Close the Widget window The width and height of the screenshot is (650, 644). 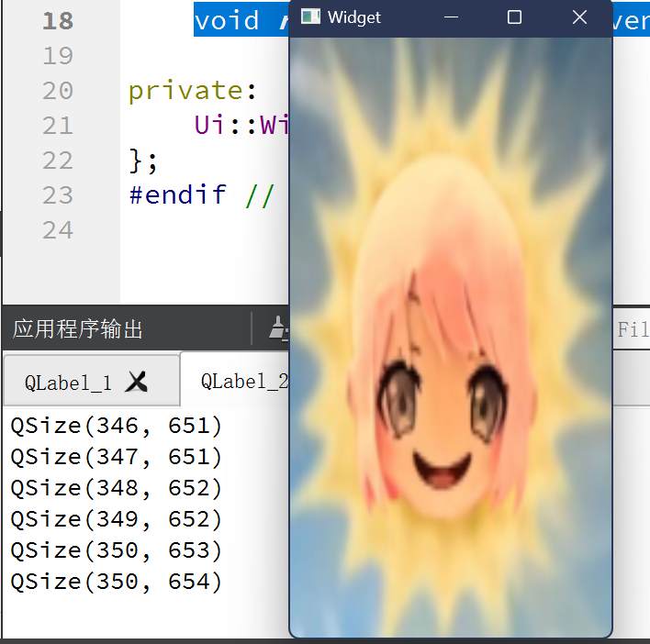[579, 17]
